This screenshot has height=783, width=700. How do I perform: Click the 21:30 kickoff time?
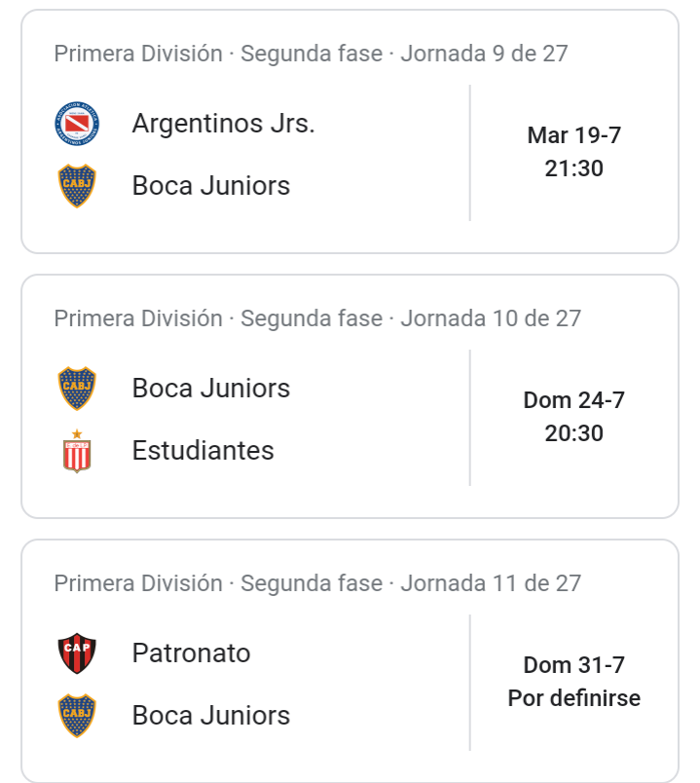pos(574,168)
